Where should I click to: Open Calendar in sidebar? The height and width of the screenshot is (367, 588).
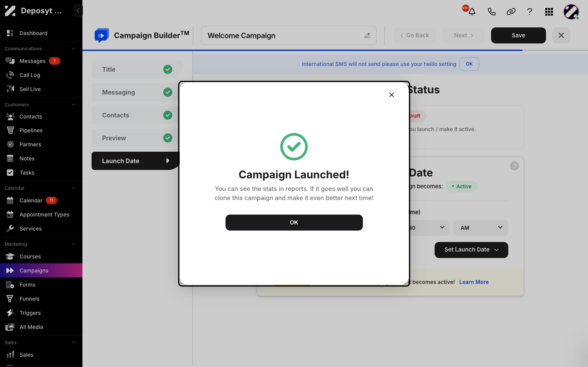pos(41,200)
